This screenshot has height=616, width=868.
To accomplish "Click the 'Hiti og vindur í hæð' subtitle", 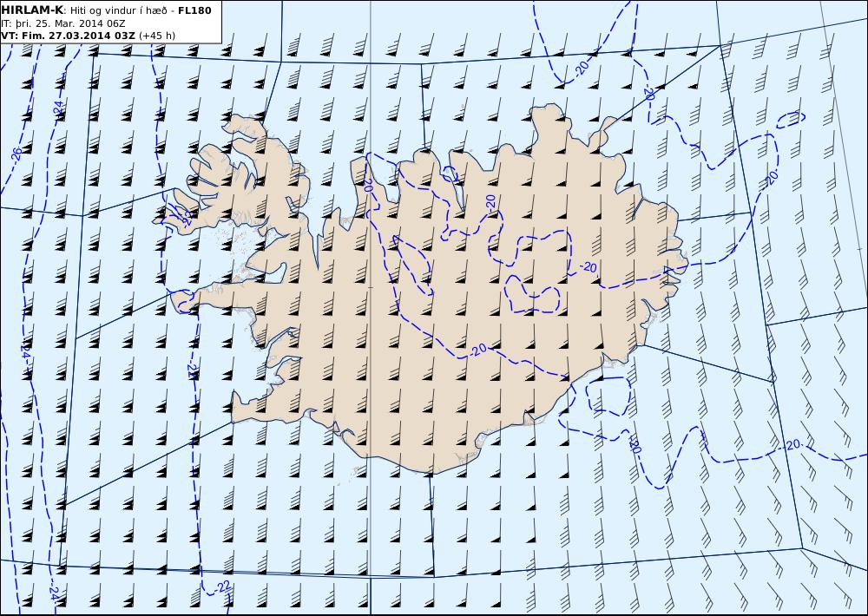I will point(120,10).
